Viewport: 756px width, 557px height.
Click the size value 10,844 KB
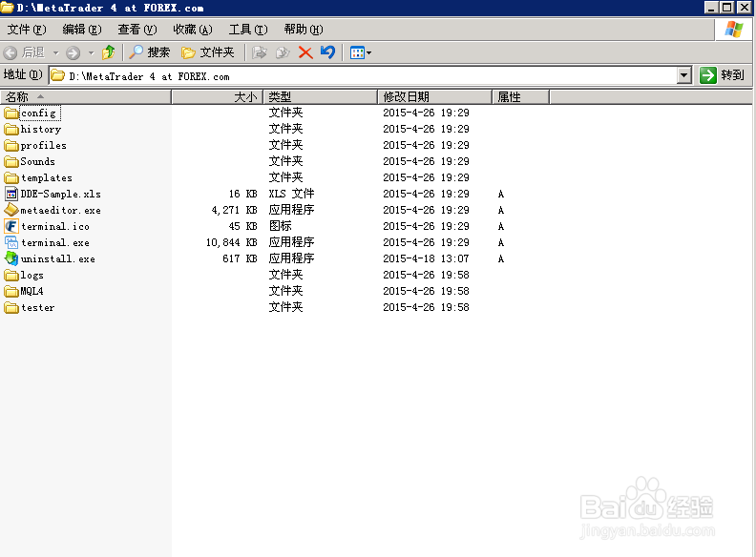(231, 242)
